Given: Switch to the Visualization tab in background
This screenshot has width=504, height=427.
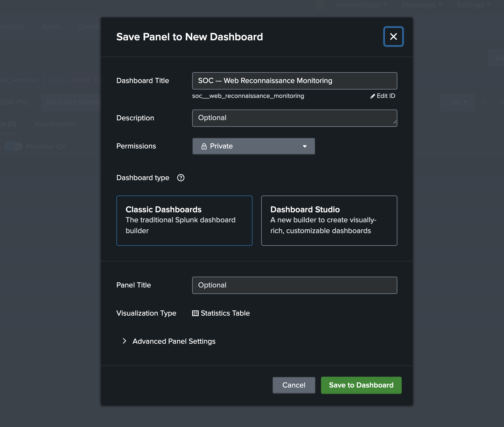Looking at the screenshot, I should pyautogui.click(x=54, y=124).
